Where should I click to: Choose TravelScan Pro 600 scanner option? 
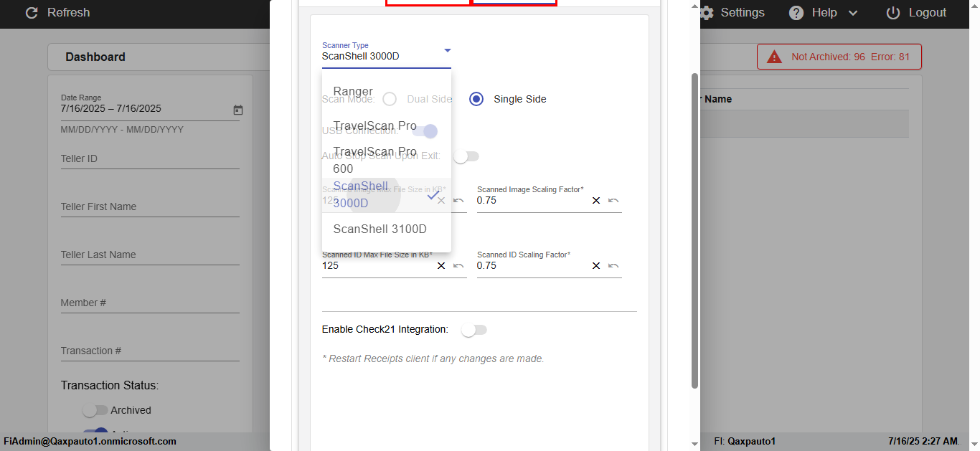click(387, 161)
